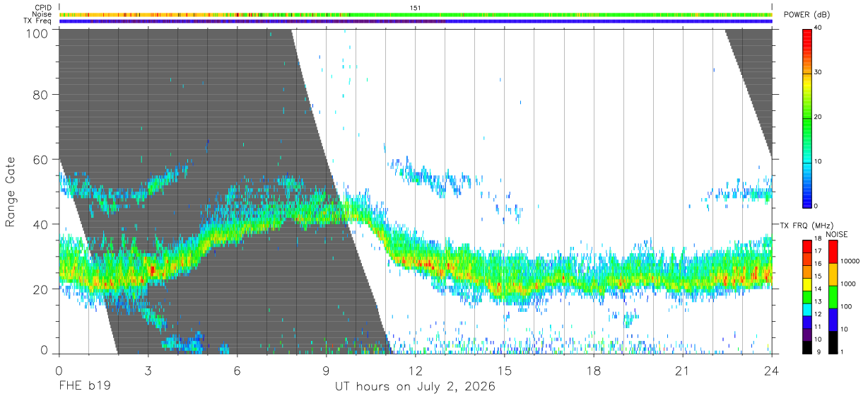Click the Range Gate axis title

11,191
